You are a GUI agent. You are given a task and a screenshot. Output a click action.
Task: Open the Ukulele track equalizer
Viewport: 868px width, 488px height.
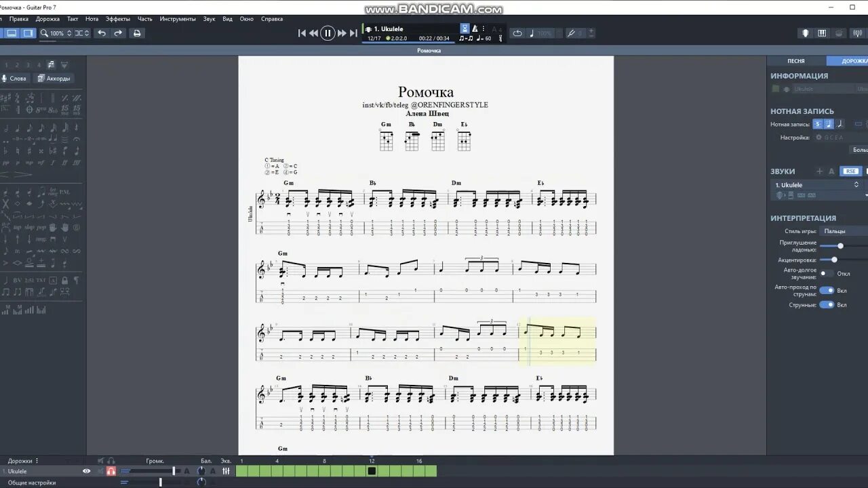point(226,471)
